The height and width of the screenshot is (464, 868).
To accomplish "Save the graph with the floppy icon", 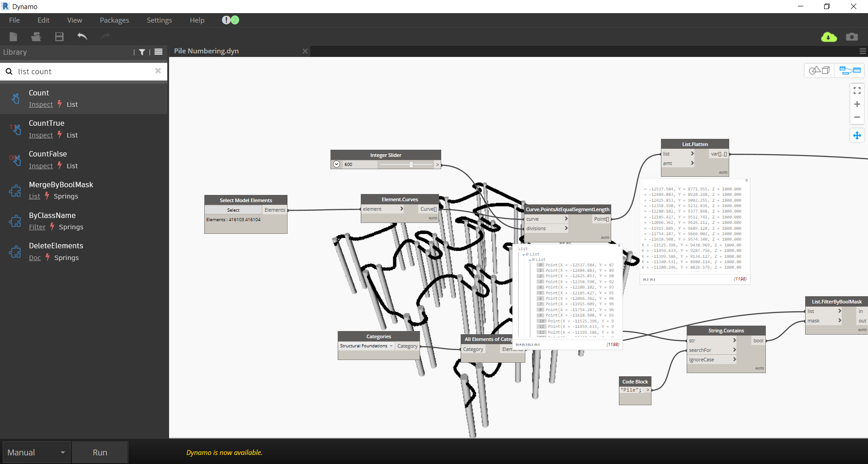I will (x=59, y=37).
